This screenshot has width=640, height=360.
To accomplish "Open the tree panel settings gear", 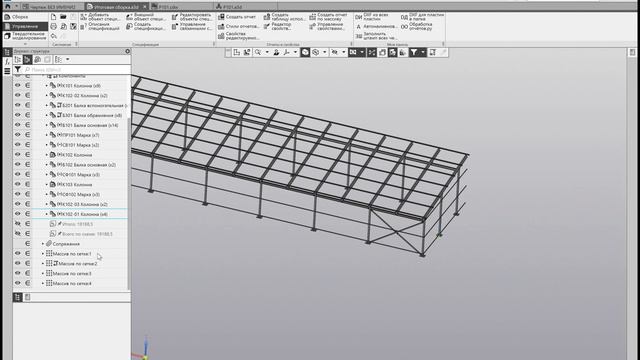I will [127, 51].
